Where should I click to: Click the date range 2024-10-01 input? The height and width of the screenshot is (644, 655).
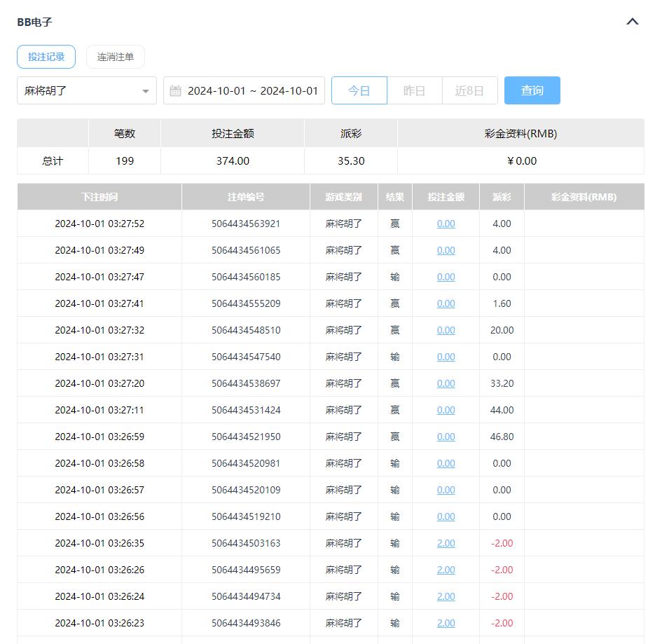[x=252, y=91]
